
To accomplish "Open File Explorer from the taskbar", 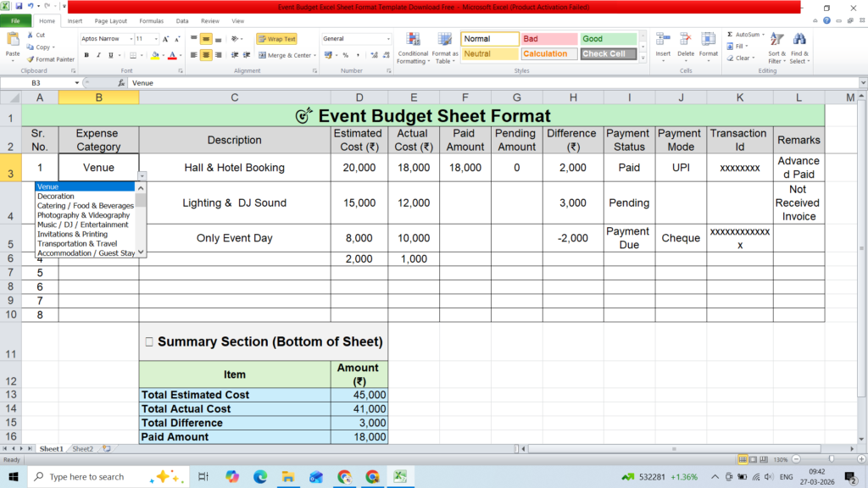I will [x=288, y=476].
